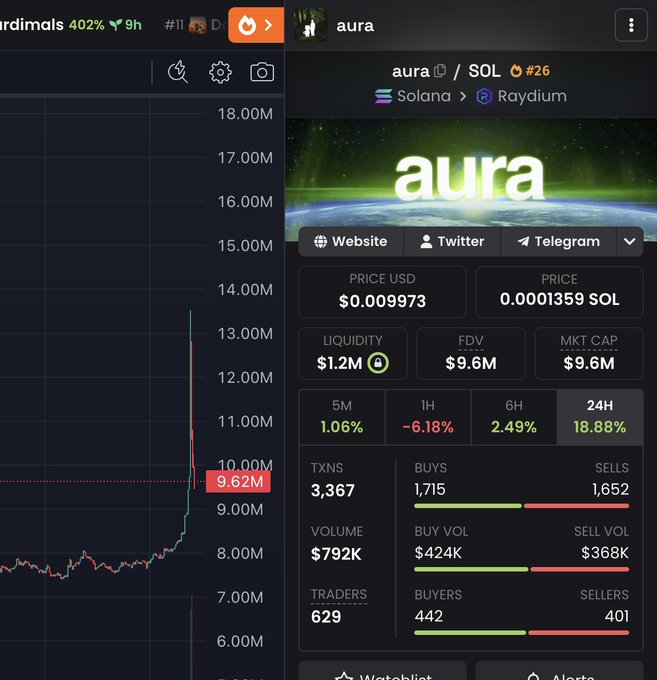Image resolution: width=657 pixels, height=680 pixels.
Task: Click the PRICE USD value $0.009973
Action: click(382, 301)
